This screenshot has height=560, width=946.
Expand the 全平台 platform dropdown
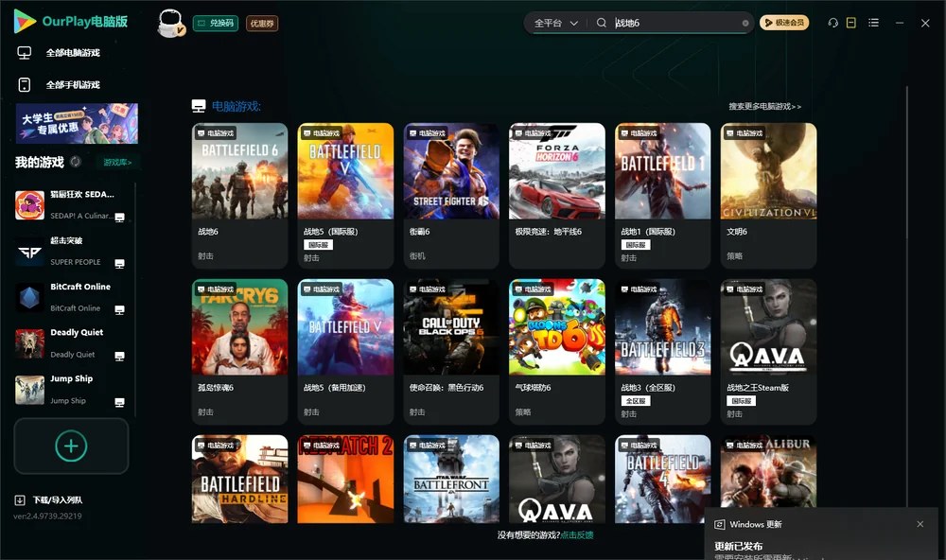556,23
